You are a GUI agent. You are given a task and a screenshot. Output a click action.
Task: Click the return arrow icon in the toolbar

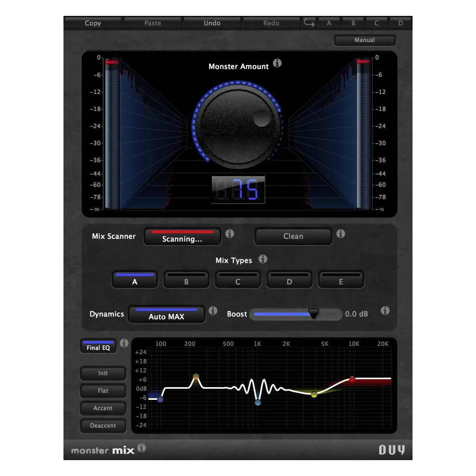click(309, 23)
